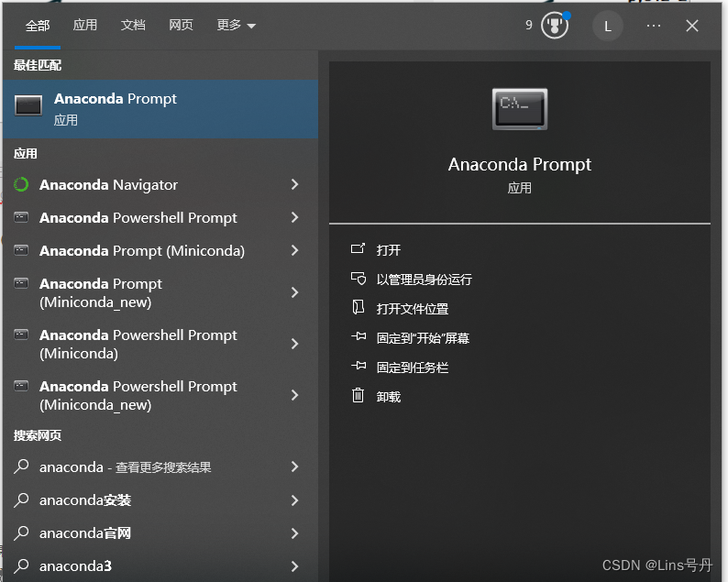
Task: Expand chevron for Anaconda Powershell Prompt (Miniconda_new)
Action: [x=295, y=395]
